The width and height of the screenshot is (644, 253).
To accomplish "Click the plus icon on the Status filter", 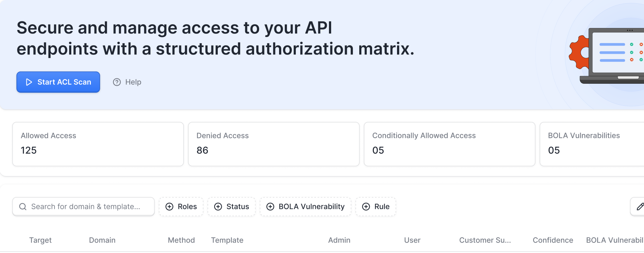I will pyautogui.click(x=218, y=206).
